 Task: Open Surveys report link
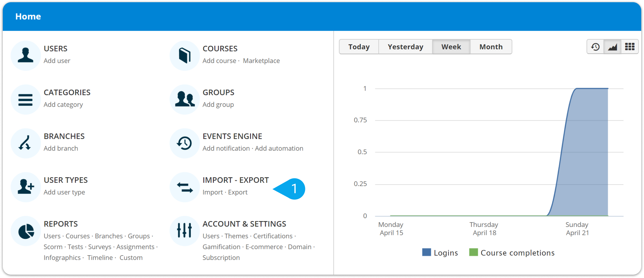pyautogui.click(x=100, y=247)
